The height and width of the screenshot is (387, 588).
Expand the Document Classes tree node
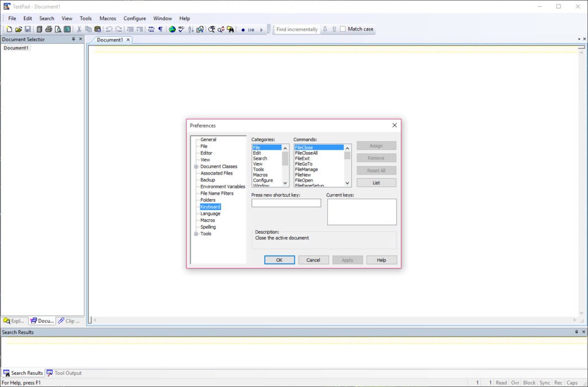pos(196,167)
